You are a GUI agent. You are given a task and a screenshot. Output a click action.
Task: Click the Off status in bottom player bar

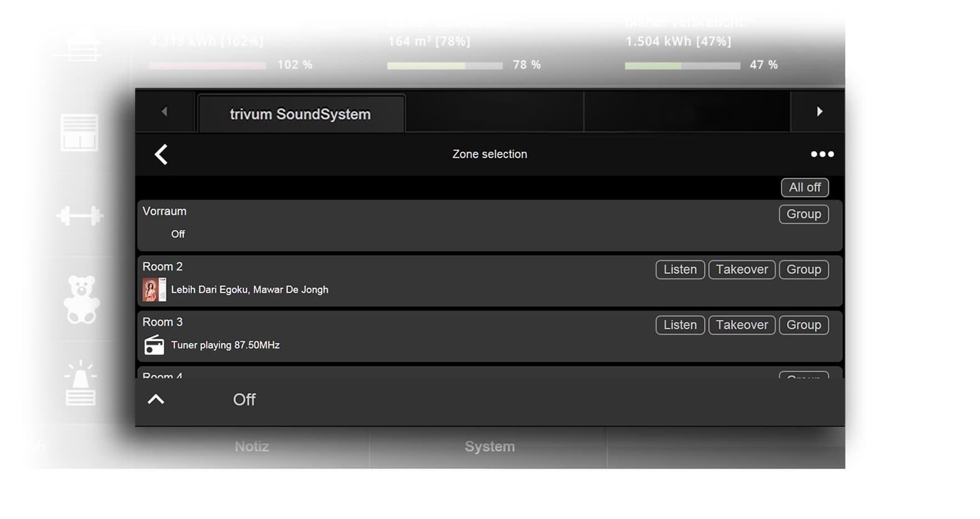tap(244, 400)
